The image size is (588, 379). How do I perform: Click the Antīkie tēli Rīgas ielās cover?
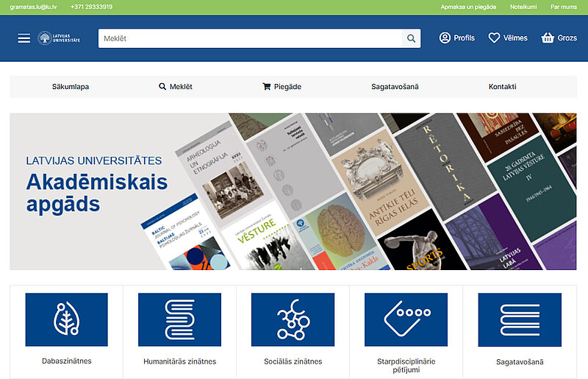pos(381,183)
